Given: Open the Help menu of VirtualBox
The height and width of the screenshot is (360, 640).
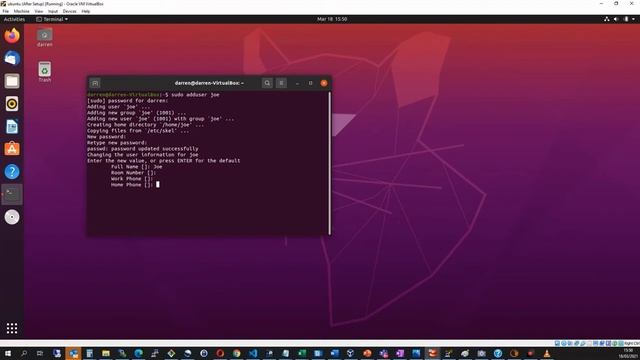Looking at the screenshot, I should (x=86, y=11).
